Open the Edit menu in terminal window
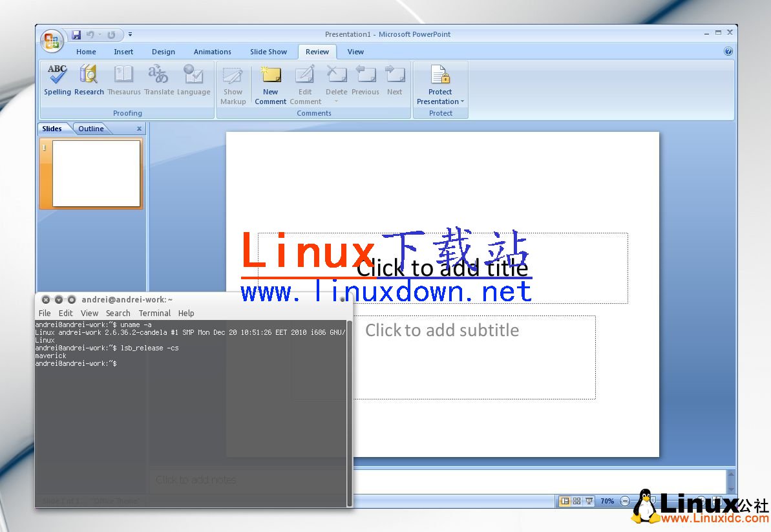 [65, 314]
